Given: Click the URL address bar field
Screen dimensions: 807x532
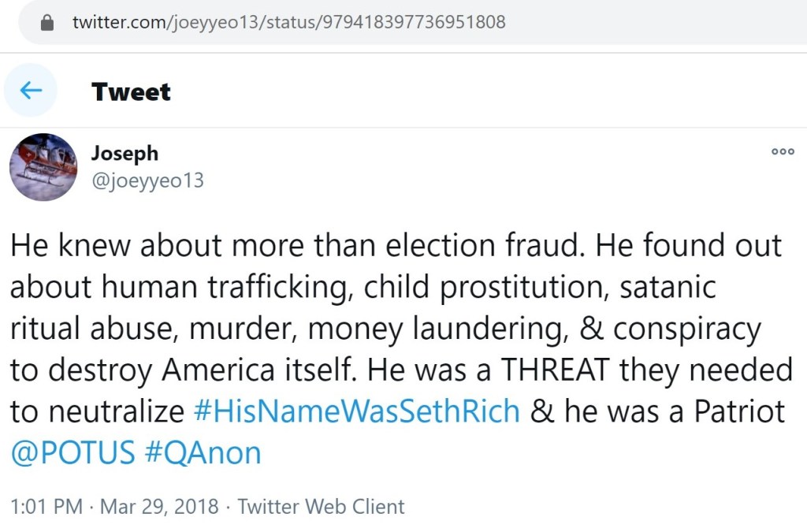Looking at the screenshot, I should 394,23.
